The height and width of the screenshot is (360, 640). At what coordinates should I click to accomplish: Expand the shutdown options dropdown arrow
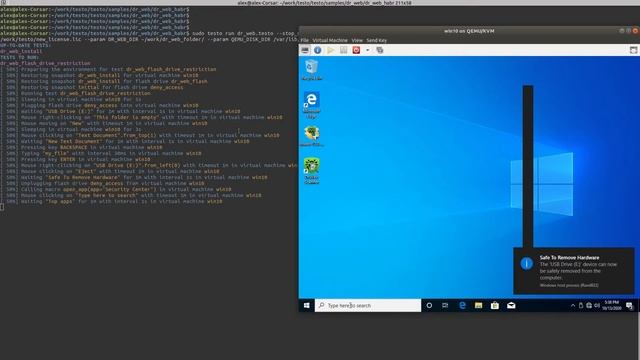367,50
